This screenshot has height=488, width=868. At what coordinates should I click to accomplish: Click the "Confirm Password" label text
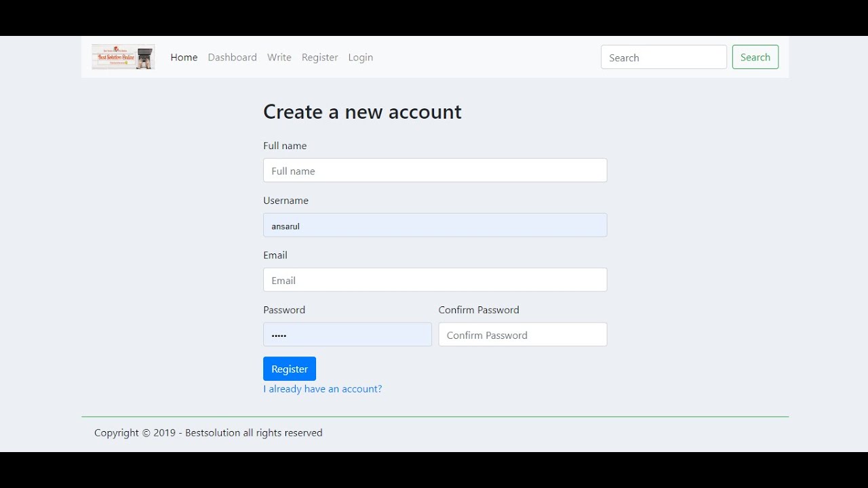(x=478, y=310)
